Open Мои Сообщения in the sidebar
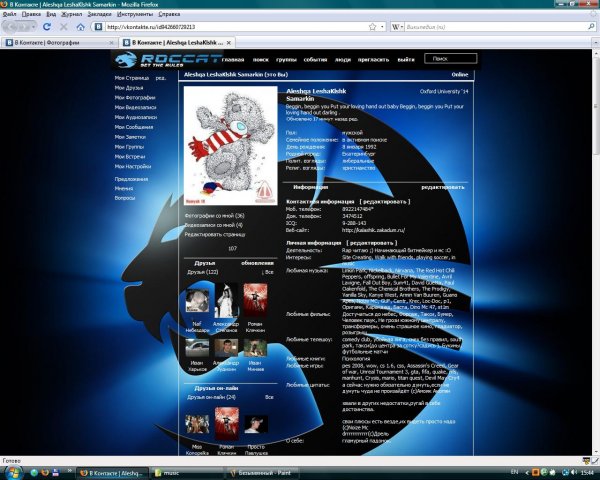The width and height of the screenshot is (600, 480). [134, 127]
